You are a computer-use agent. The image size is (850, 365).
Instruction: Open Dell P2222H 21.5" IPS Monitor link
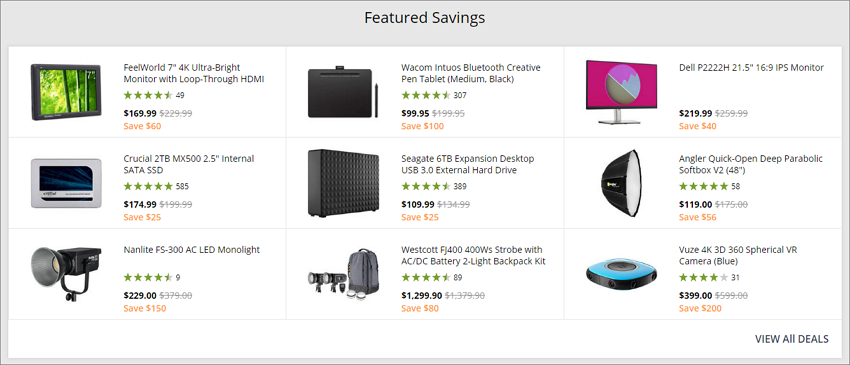[x=751, y=68]
